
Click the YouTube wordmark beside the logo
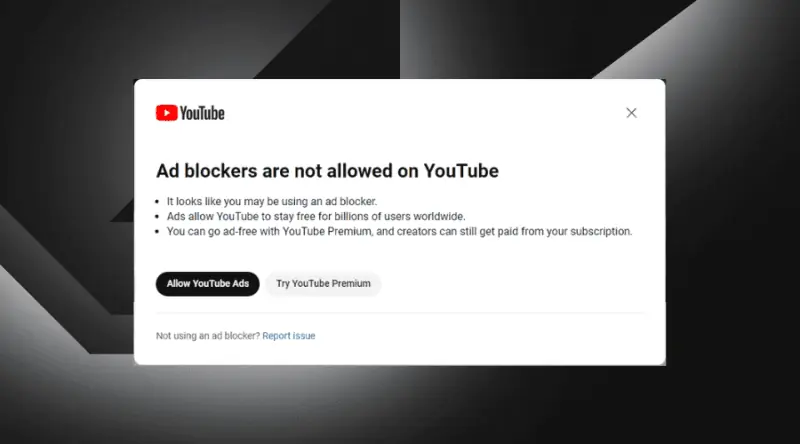[202, 113]
